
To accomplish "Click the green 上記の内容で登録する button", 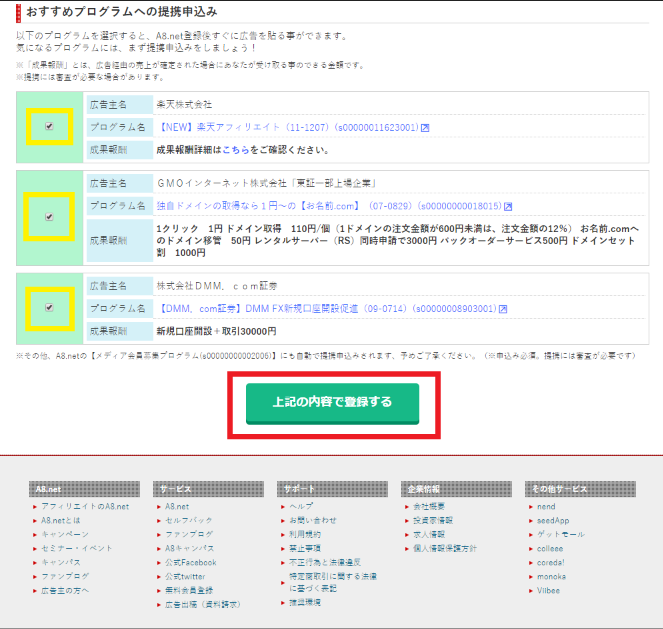I will point(332,403).
